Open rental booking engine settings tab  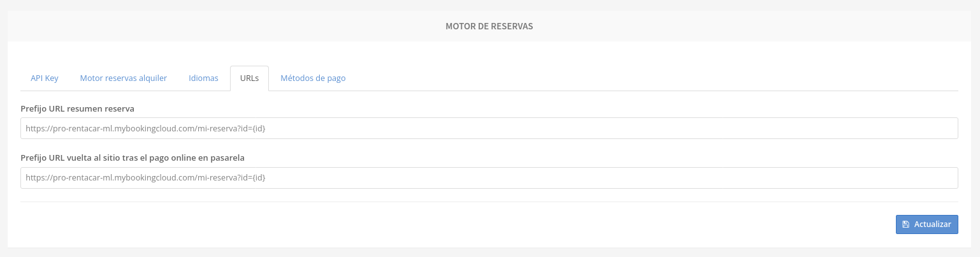pos(124,78)
